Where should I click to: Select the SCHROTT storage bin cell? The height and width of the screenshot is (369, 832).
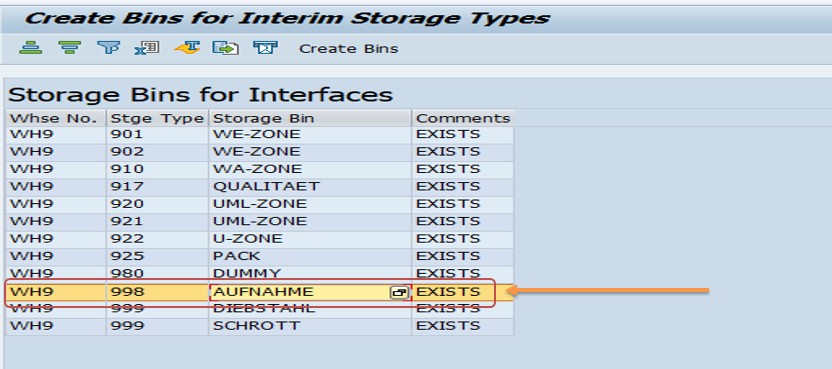(x=310, y=325)
